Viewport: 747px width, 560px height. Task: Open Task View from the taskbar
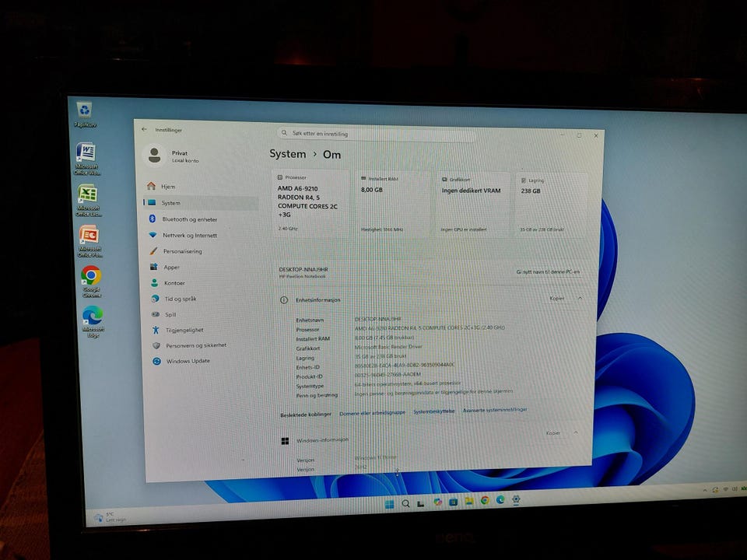tap(421, 503)
